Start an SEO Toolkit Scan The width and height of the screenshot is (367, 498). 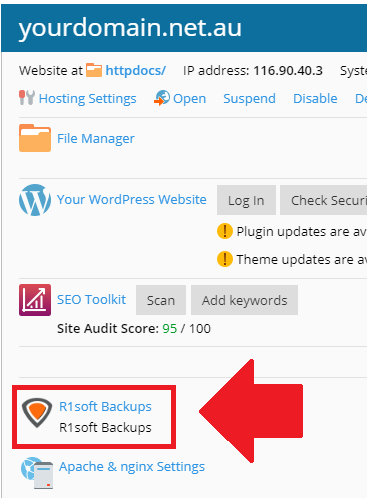161,300
